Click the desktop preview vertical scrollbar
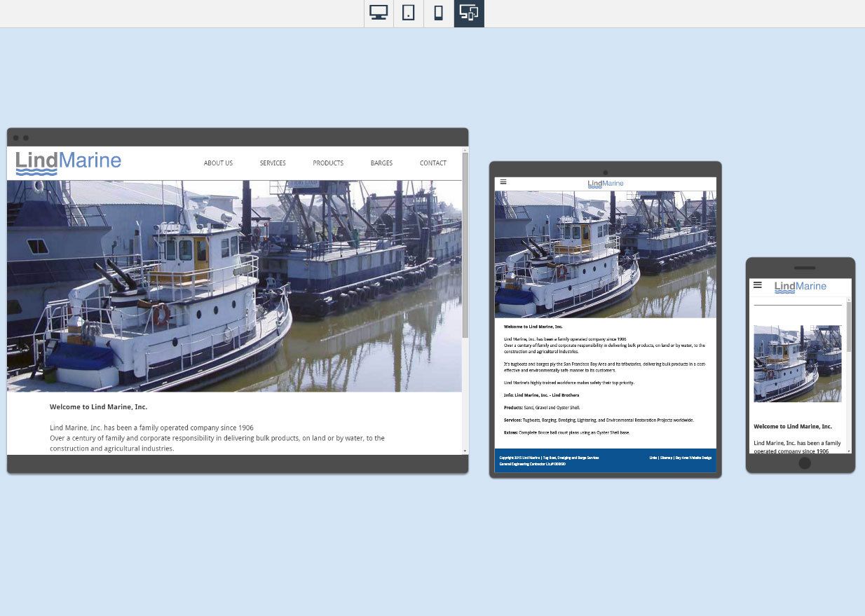Screen dimensions: 865x616 coord(465,245)
